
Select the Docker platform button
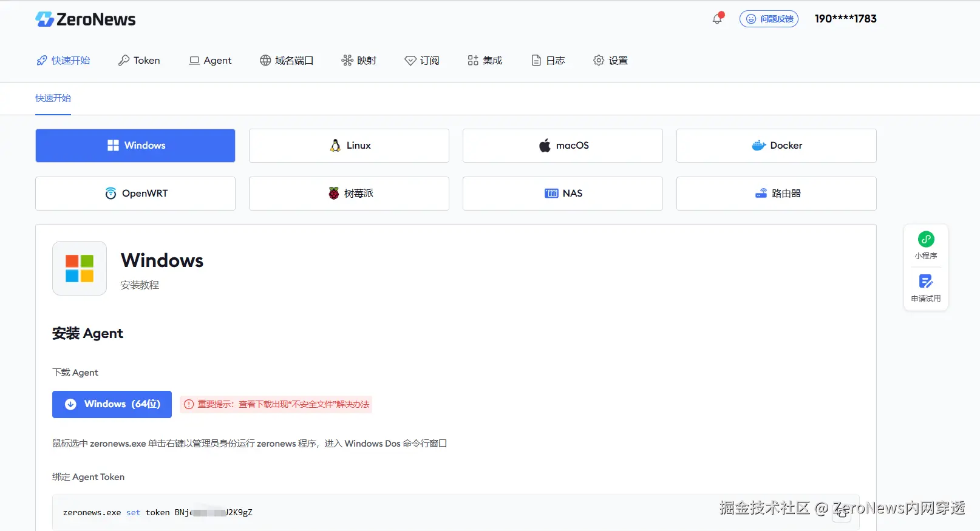(x=777, y=146)
